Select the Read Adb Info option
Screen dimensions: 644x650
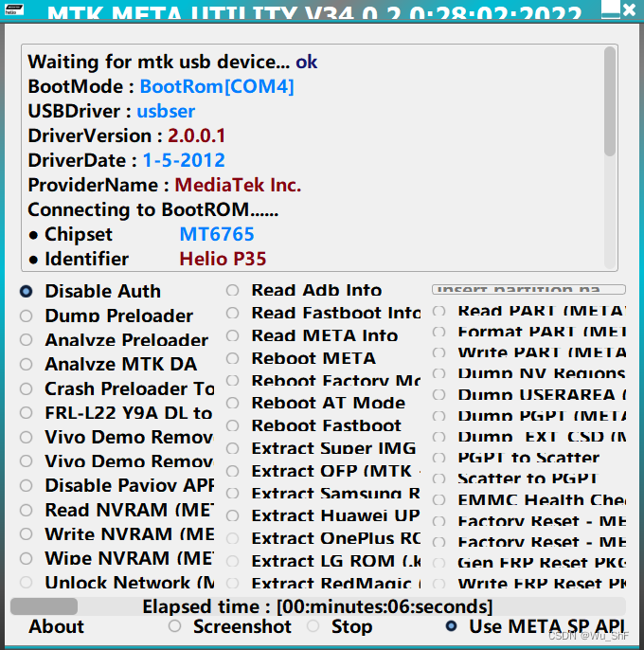[x=304, y=290]
